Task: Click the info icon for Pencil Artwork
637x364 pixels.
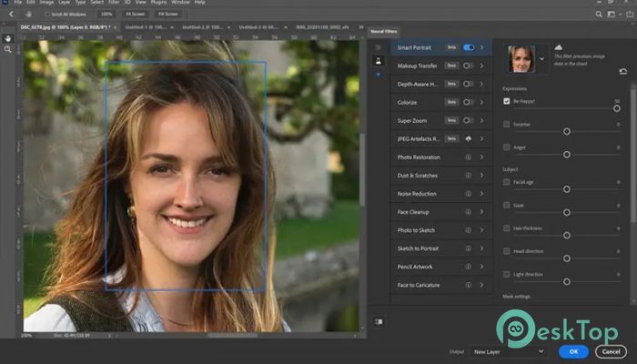Action: tap(469, 267)
